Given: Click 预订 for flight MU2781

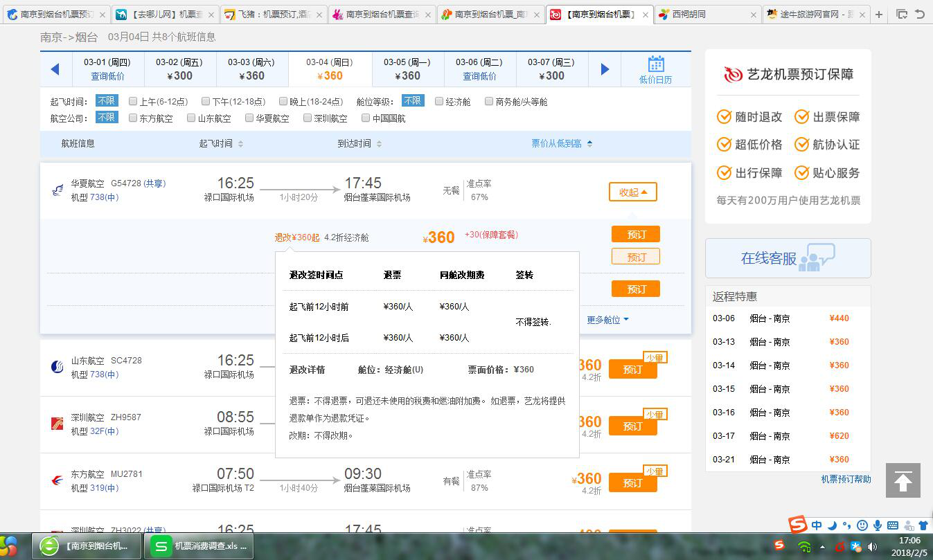Looking at the screenshot, I should [x=632, y=482].
